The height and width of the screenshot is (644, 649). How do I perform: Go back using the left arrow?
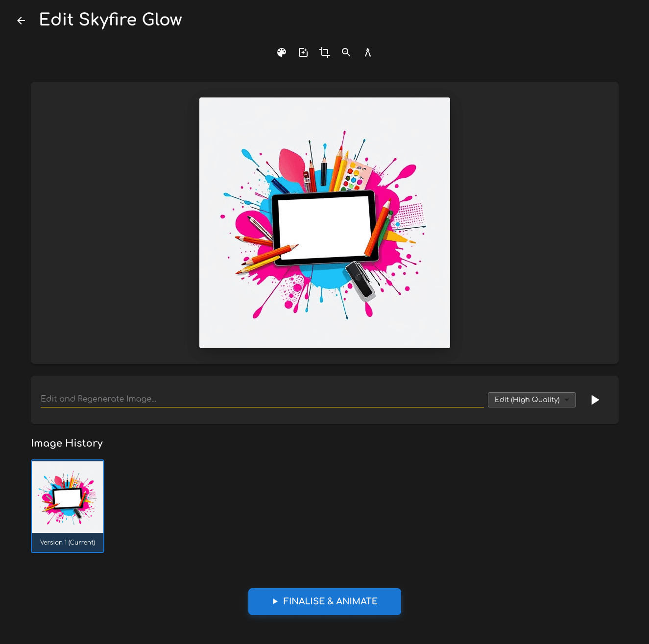[21, 21]
